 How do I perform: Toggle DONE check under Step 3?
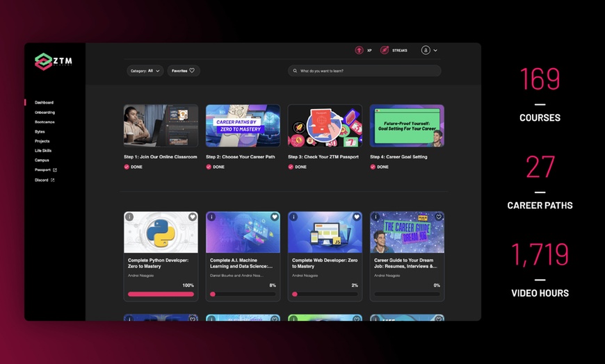click(291, 167)
